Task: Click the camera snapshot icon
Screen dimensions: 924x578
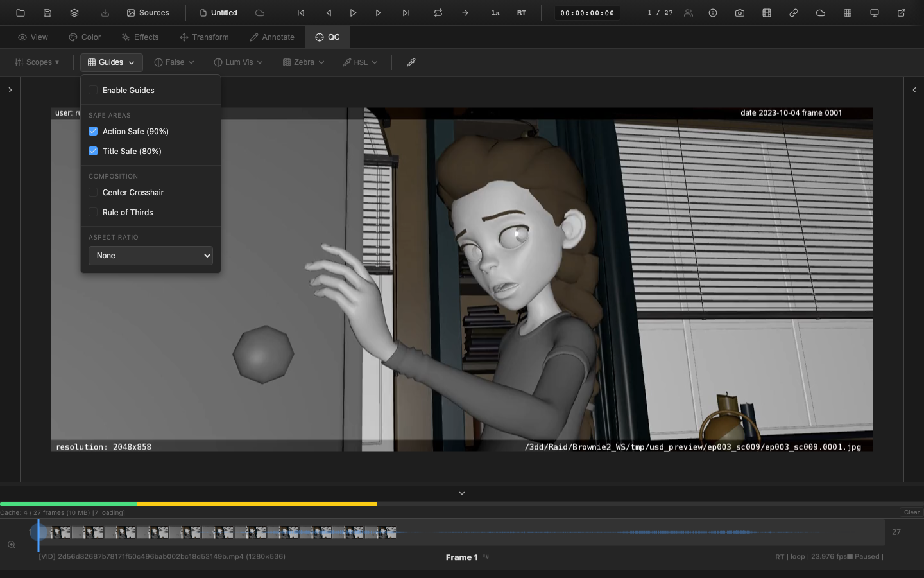Action: (x=740, y=13)
